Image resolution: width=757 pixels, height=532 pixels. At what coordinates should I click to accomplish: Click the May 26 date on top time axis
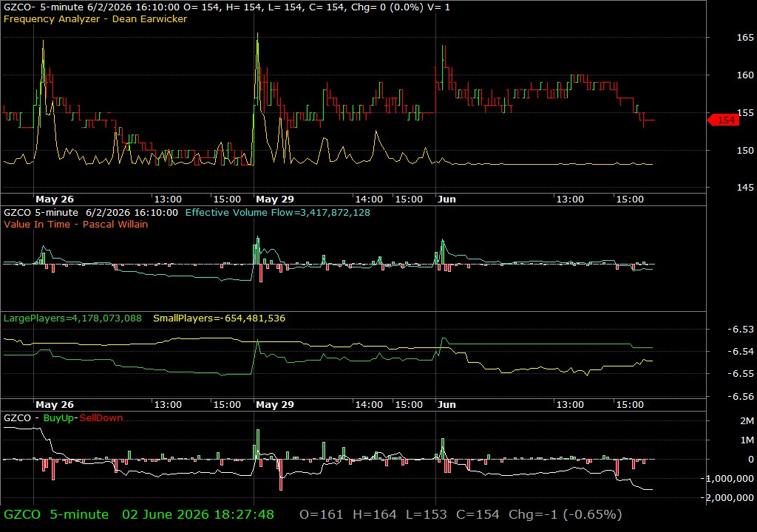55,199
